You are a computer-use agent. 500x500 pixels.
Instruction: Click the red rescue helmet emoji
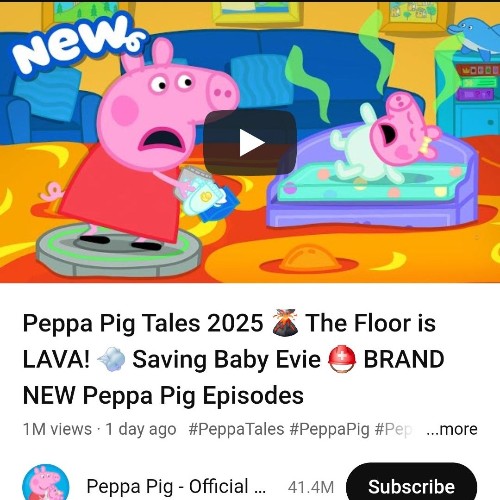click(x=342, y=359)
